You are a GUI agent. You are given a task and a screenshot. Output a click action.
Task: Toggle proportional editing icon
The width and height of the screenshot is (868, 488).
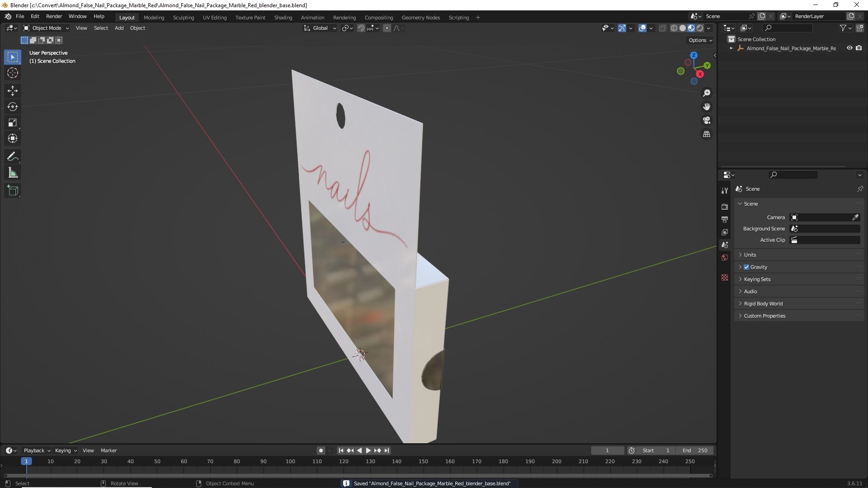pos(387,28)
